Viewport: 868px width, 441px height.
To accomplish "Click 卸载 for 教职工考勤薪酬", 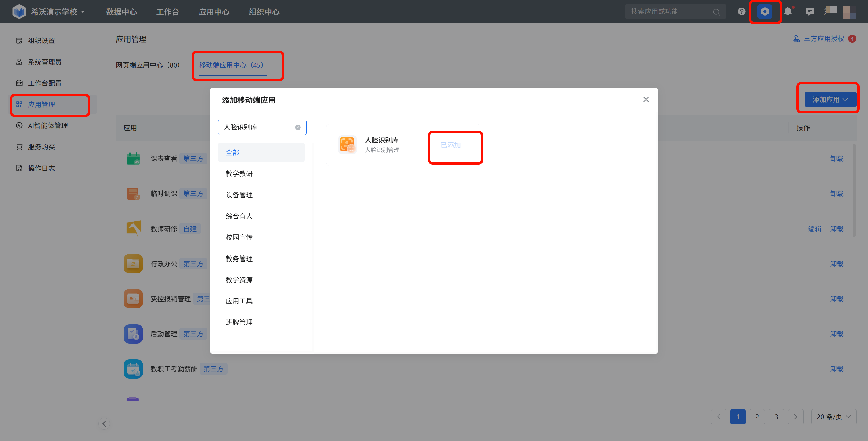I will [836, 369].
